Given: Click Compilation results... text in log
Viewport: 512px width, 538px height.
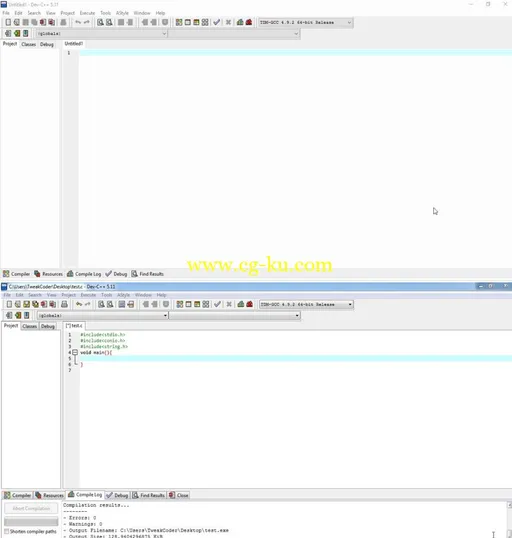Looking at the screenshot, I should pos(96,505).
